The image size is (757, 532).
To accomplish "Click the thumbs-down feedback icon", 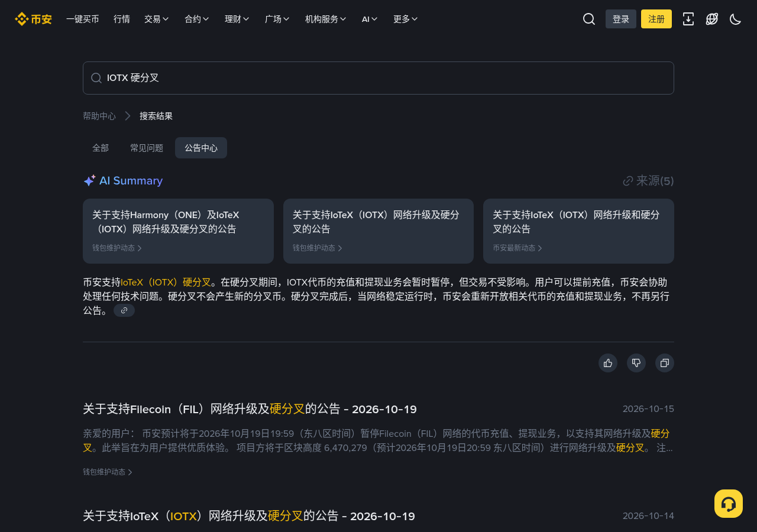I will (x=636, y=363).
